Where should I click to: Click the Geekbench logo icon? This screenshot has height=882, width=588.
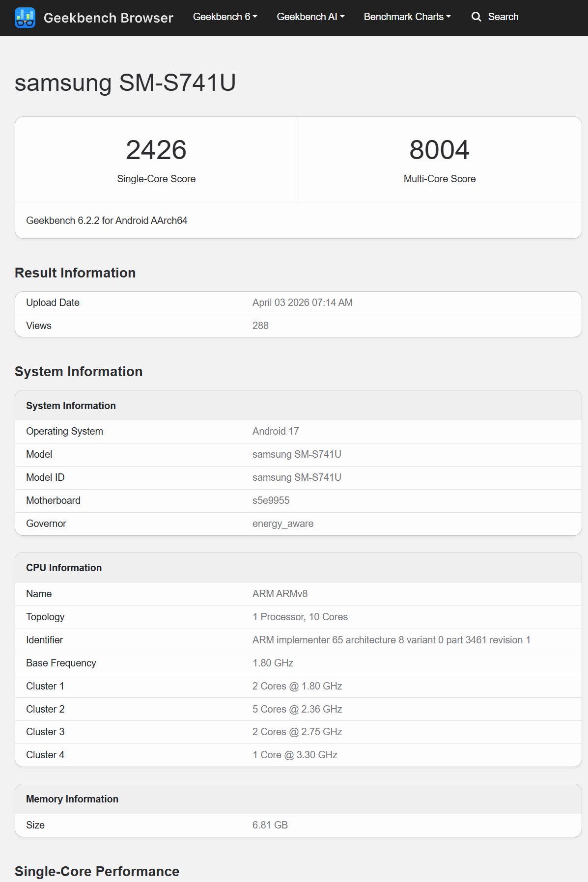(25, 18)
